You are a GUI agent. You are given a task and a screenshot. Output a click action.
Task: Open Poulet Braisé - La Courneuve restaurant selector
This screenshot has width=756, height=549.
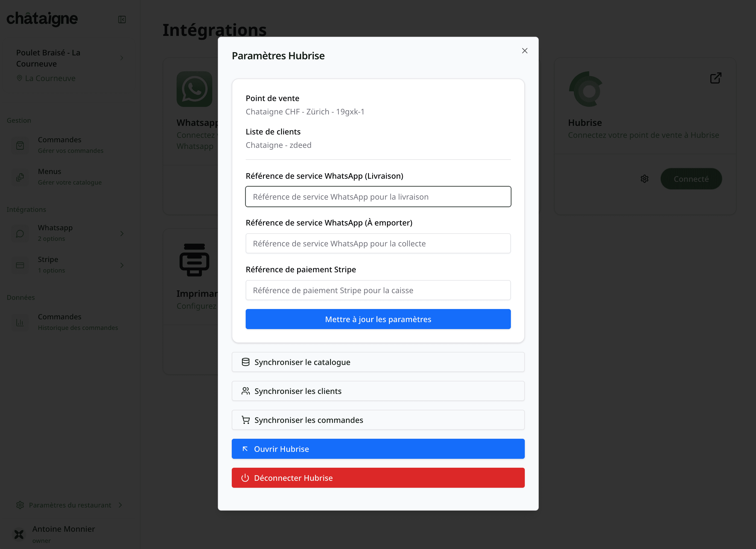tap(67, 58)
